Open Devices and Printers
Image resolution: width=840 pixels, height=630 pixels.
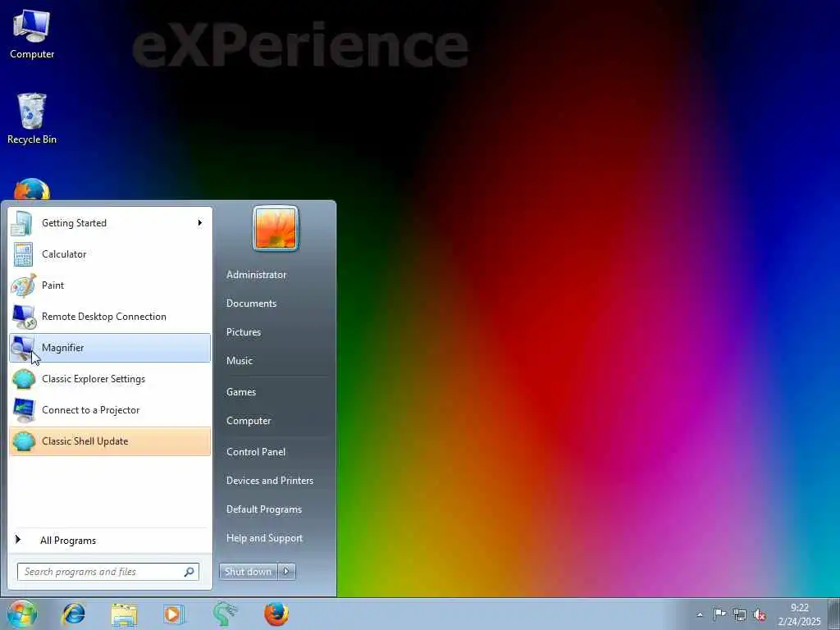[x=269, y=481]
